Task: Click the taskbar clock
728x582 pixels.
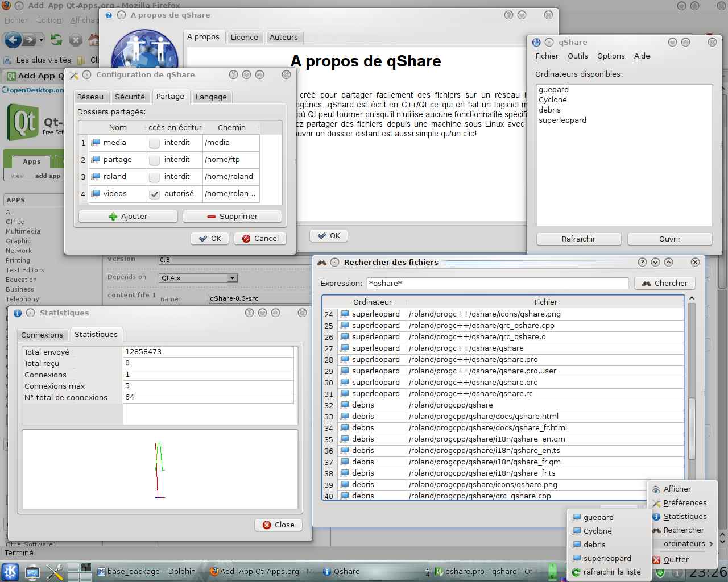Action: point(708,572)
